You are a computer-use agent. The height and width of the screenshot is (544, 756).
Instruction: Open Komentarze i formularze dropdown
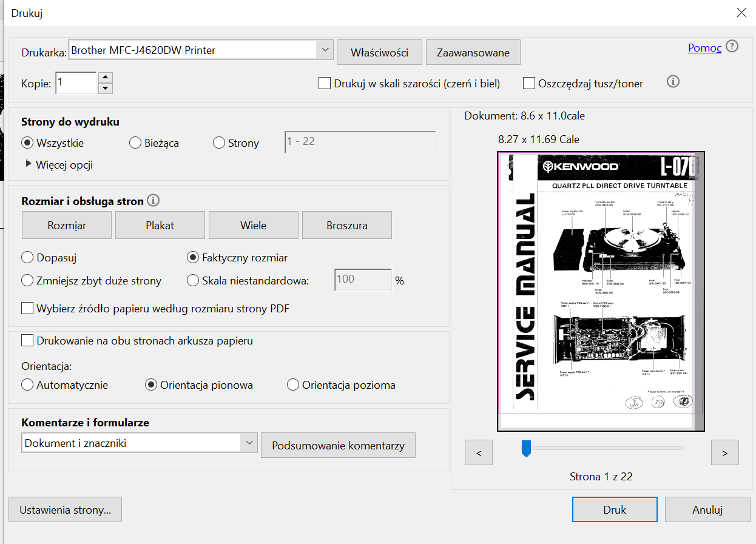[x=249, y=443]
